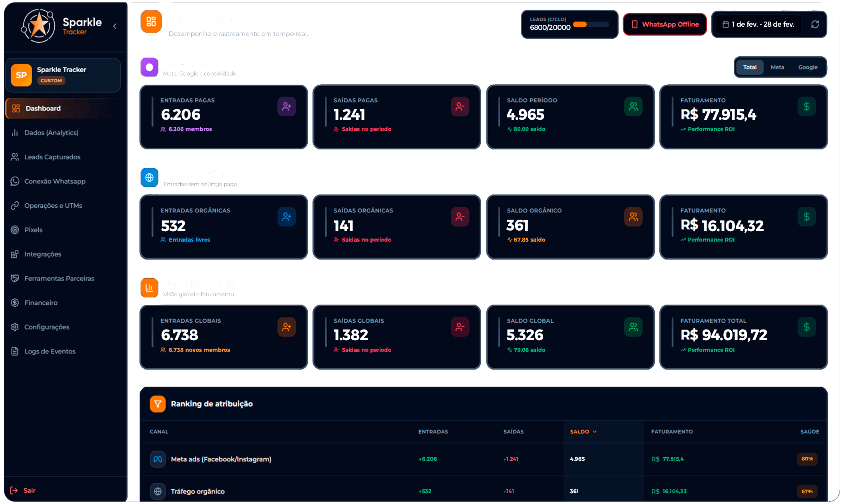
Task: Switch traffic filter to Meta
Action: click(777, 67)
